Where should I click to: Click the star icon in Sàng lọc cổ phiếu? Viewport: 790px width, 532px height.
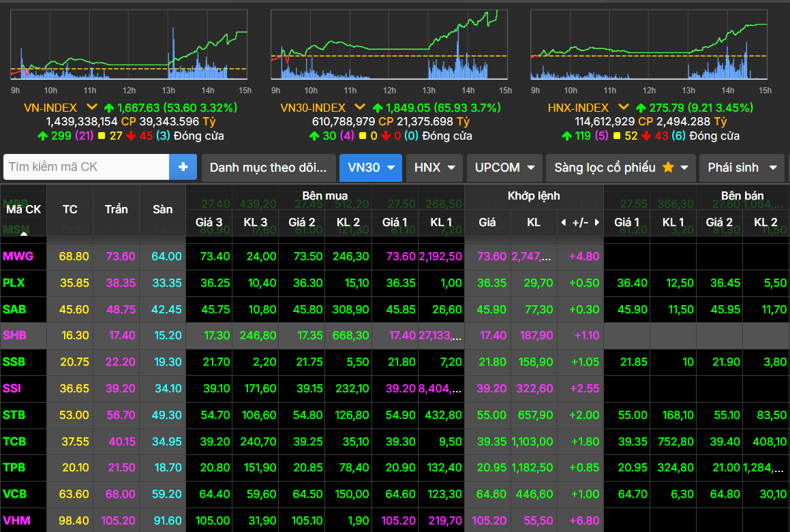click(668, 167)
